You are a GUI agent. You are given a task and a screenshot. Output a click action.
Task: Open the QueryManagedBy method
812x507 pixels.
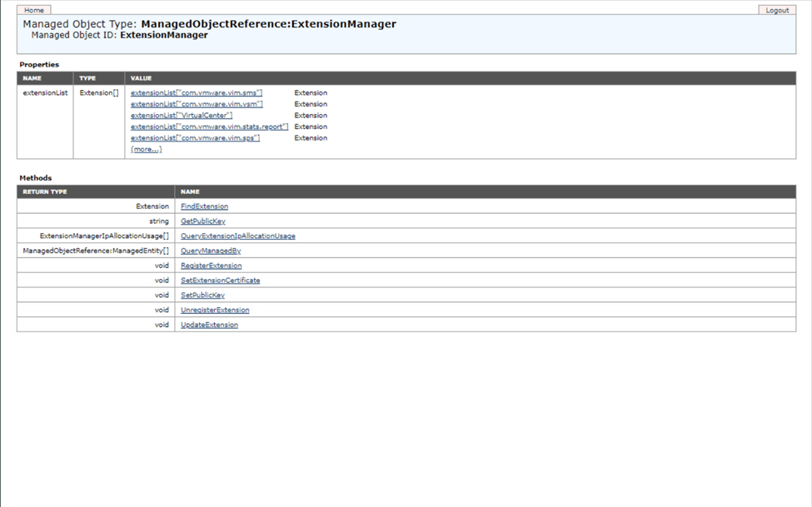211,251
